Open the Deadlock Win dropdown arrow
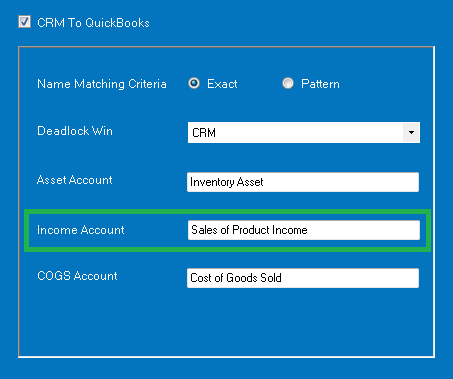 (411, 133)
